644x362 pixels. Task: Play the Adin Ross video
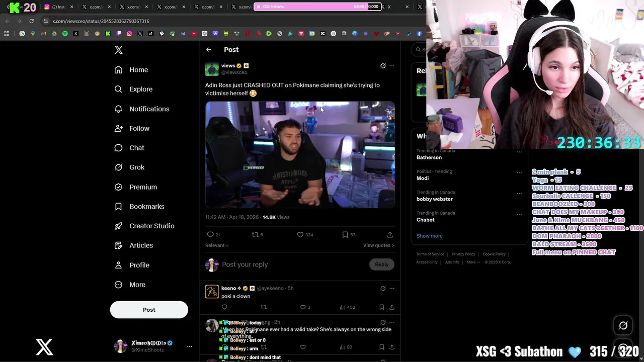click(x=300, y=155)
